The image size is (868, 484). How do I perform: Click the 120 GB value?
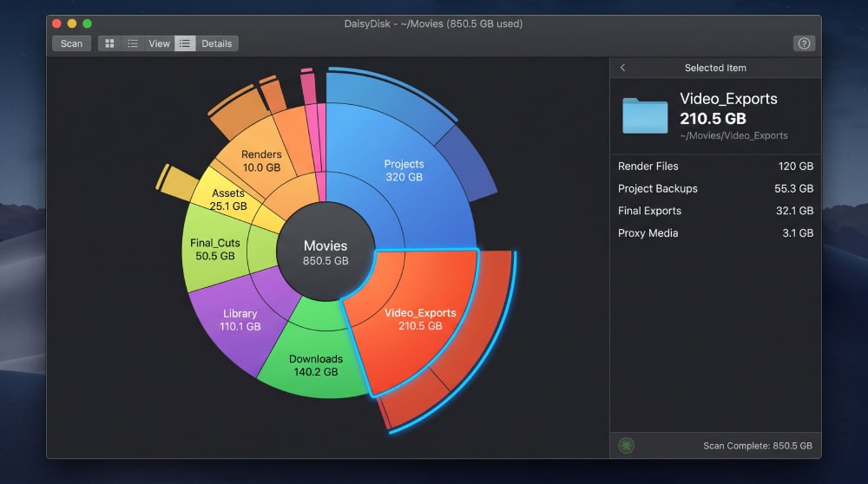[x=795, y=166]
